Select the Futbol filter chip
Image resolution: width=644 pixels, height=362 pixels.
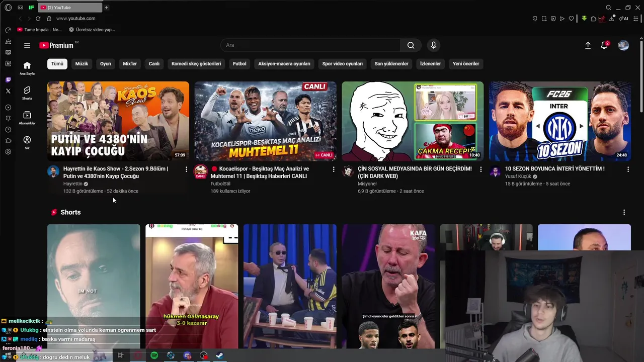[239, 64]
